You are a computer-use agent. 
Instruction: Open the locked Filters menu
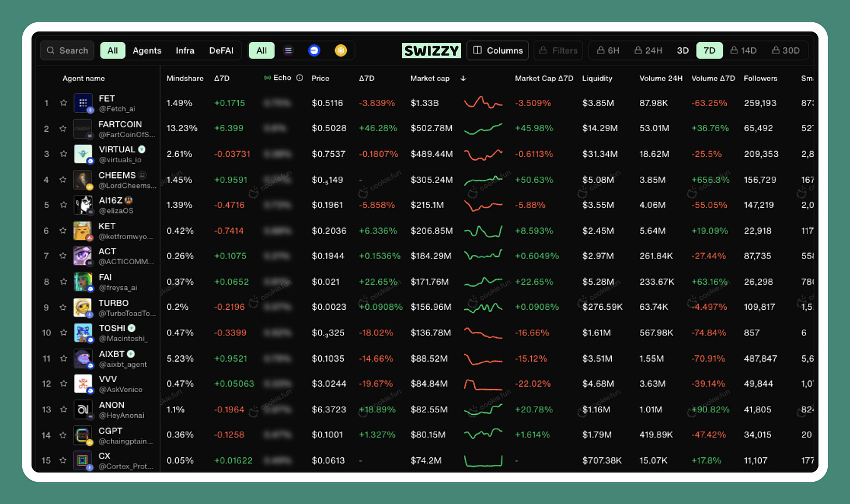tap(558, 51)
